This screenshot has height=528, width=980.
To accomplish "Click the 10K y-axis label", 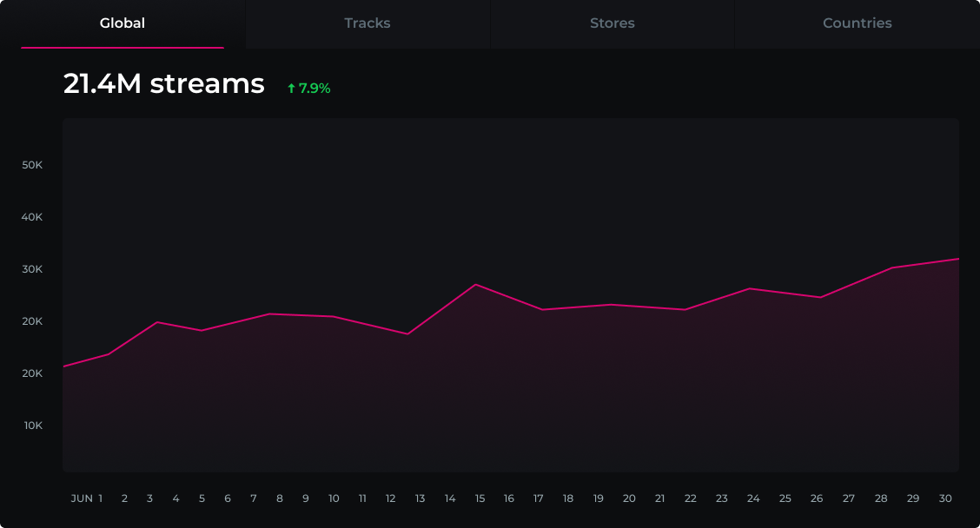I will 33,426.
